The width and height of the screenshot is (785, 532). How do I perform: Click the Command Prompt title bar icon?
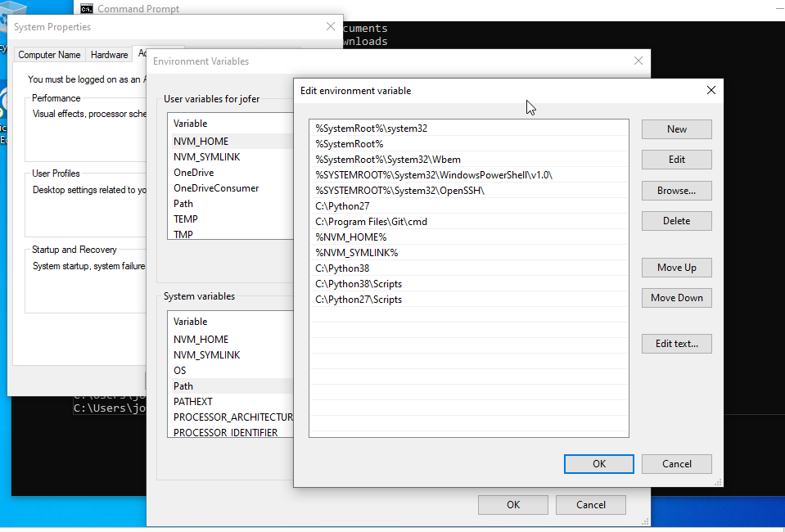point(87,9)
